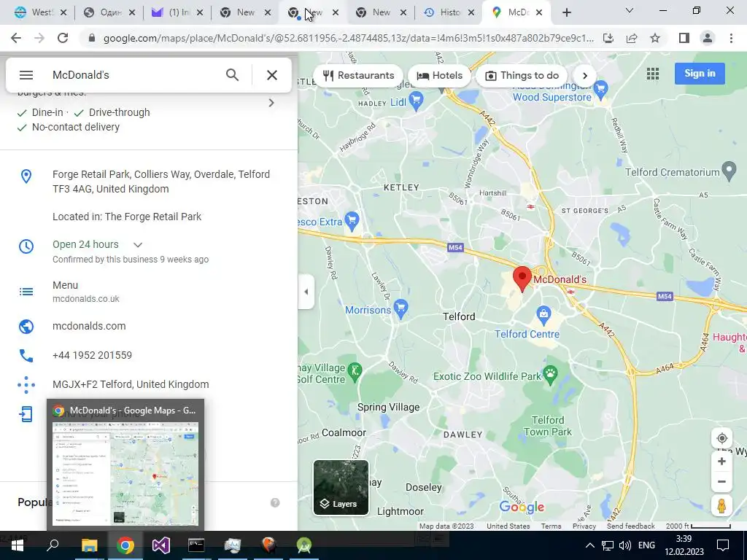Filter map by Things to do
The width and height of the screenshot is (747, 560).
coord(522,75)
